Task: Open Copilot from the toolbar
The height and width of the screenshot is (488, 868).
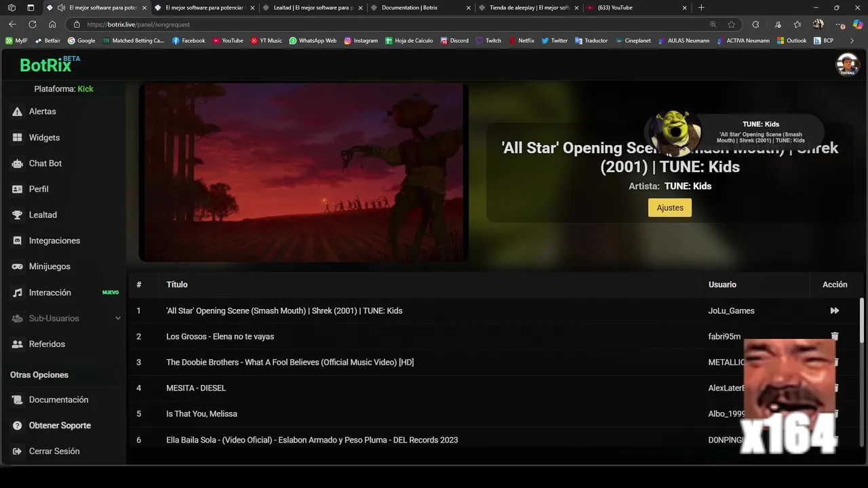Action: (858, 24)
